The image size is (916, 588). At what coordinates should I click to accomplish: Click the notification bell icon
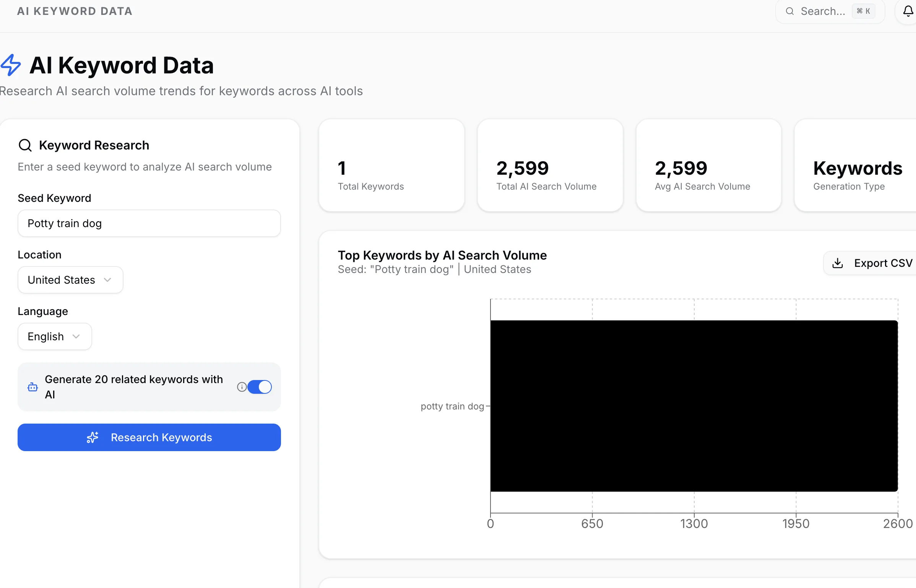click(x=908, y=11)
